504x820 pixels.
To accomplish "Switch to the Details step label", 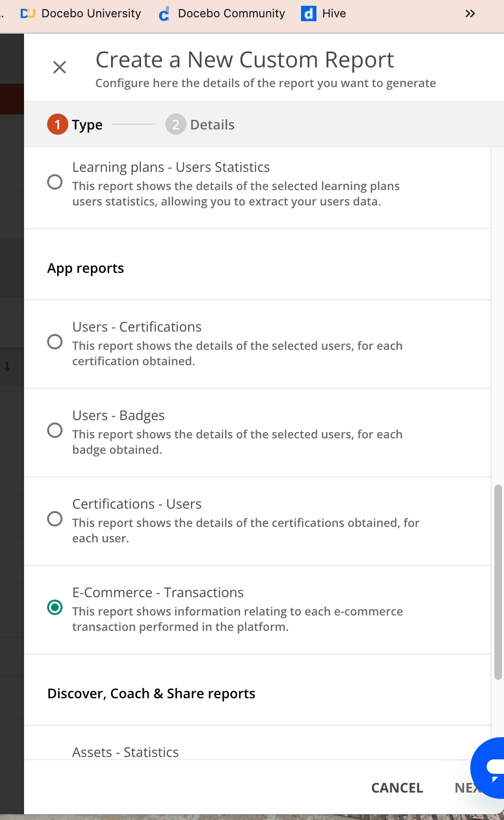I will (212, 125).
